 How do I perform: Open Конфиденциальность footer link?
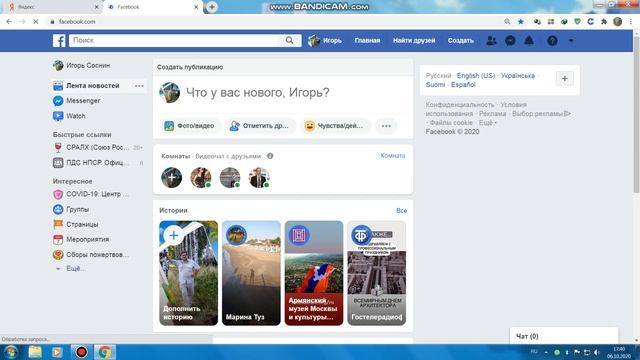click(460, 105)
